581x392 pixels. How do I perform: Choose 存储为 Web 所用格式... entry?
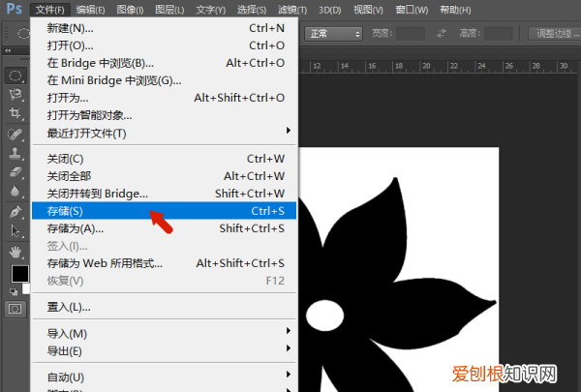point(165,263)
